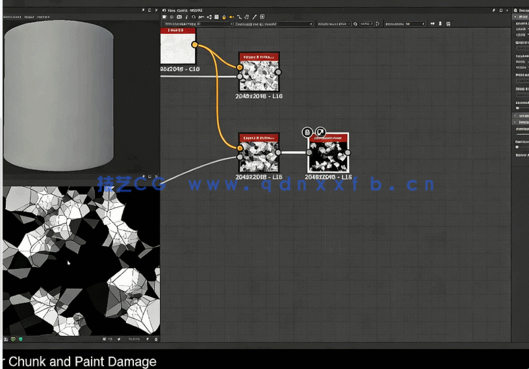Click the orange input connector of the lower L16 node
The height and width of the screenshot is (369, 529).
[x=240, y=148]
